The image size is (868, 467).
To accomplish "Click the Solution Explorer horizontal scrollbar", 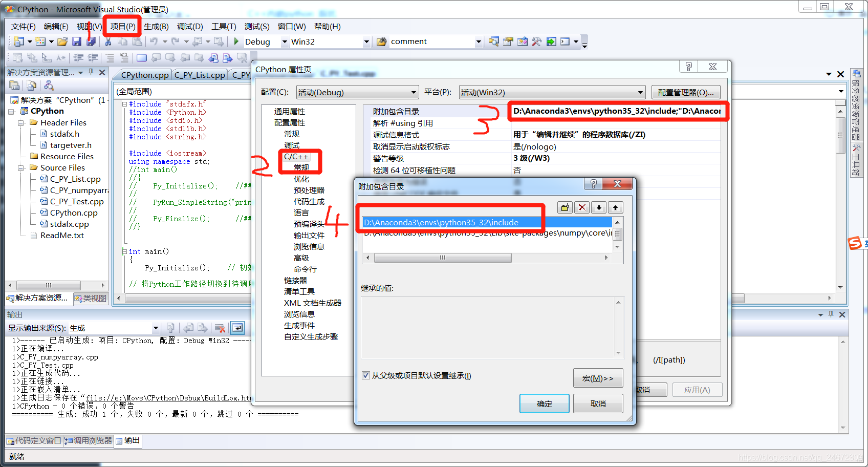I will pos(49,285).
